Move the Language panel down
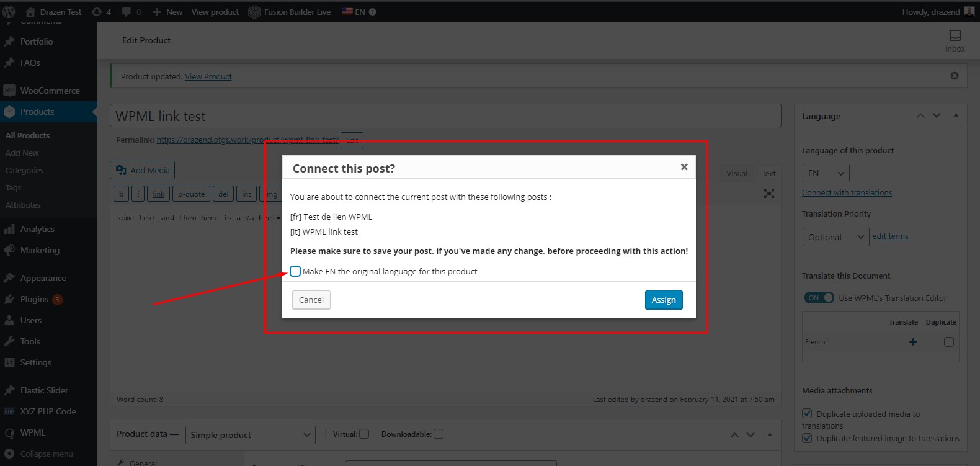Screen dimensions: 980x466 (x=937, y=115)
